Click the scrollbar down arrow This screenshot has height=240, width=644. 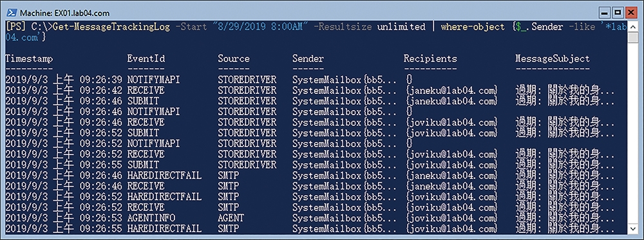(x=632, y=228)
